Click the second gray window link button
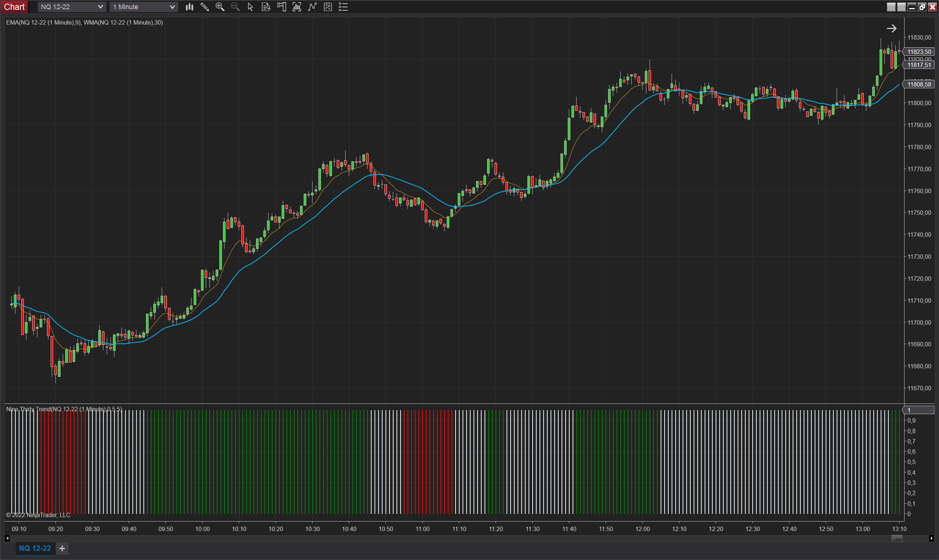This screenshot has height=560, width=939. click(x=901, y=7)
